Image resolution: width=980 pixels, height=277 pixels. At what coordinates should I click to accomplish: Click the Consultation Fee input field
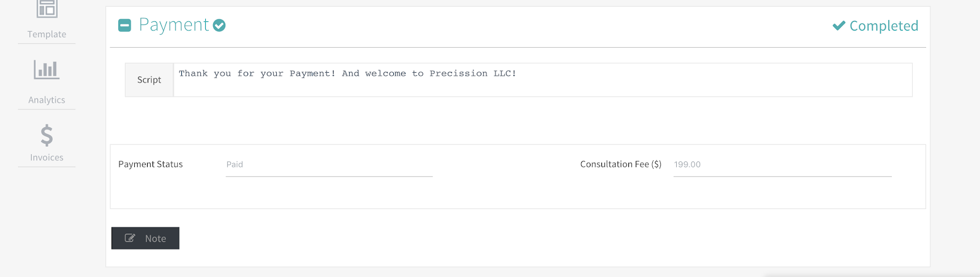782,165
